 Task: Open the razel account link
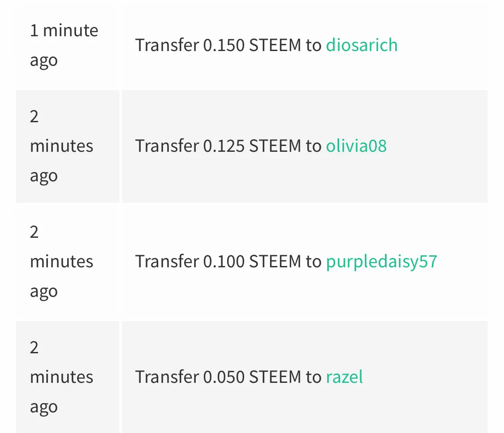(344, 377)
